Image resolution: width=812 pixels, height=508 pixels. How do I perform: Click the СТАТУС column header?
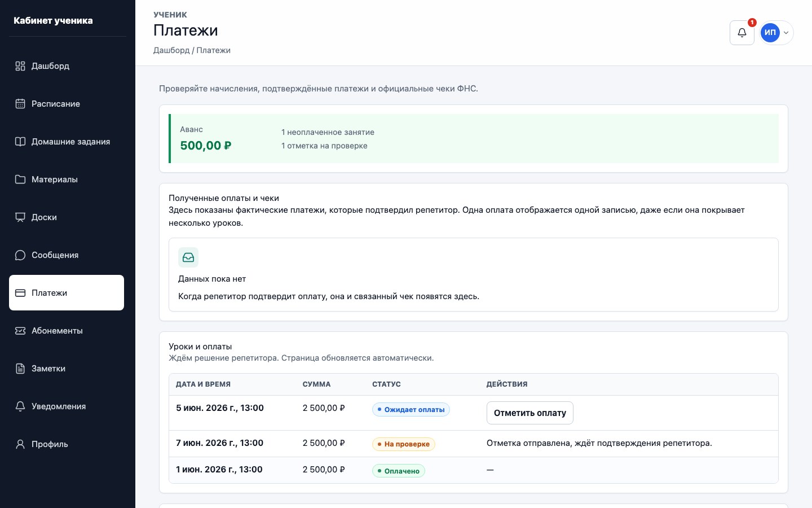(x=386, y=384)
